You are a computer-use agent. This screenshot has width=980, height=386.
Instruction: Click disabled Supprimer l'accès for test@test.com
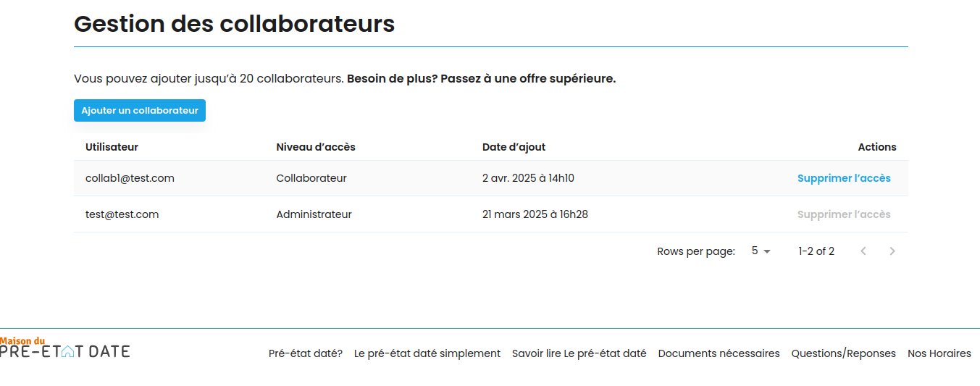[844, 214]
